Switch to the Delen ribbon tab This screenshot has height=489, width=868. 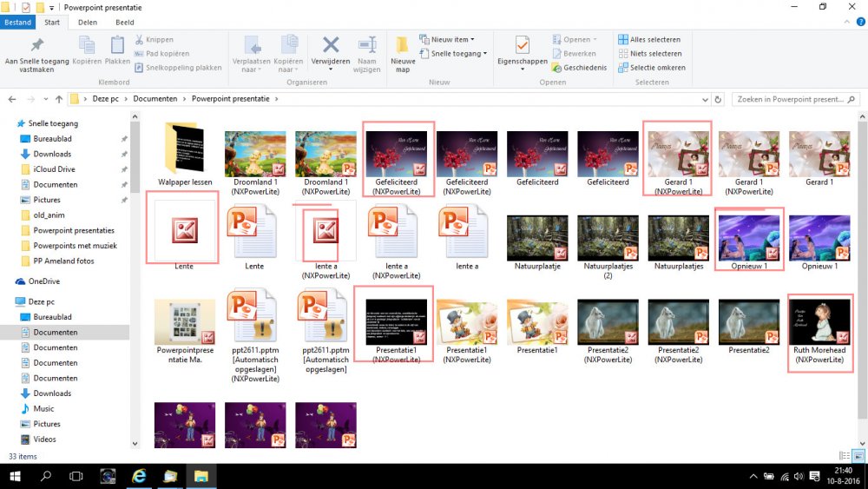click(x=88, y=23)
